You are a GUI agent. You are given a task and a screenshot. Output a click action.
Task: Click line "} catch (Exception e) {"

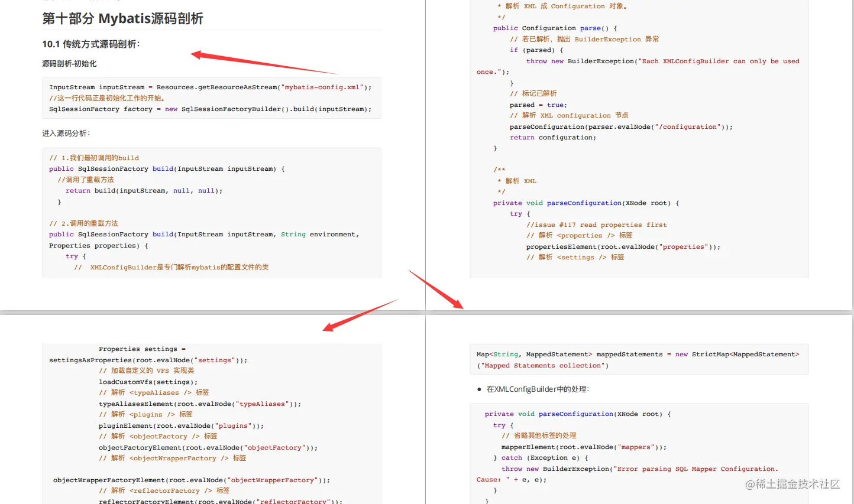(541, 458)
